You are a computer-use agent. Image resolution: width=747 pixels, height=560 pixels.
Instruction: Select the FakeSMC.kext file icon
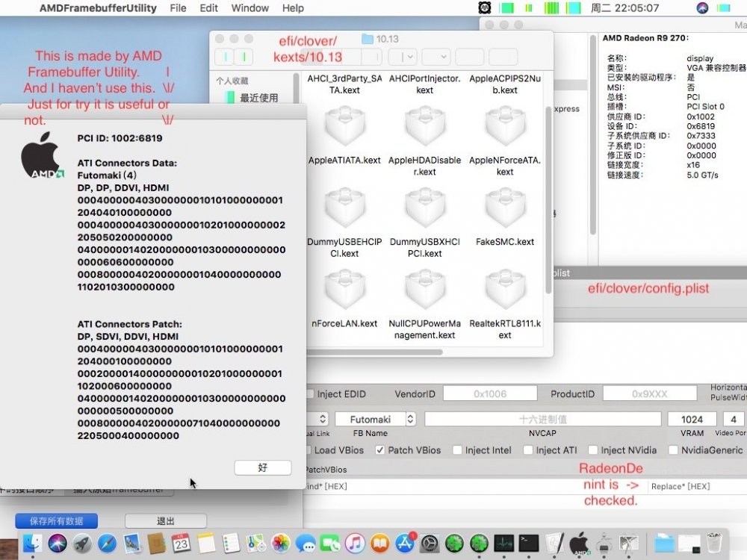click(505, 208)
